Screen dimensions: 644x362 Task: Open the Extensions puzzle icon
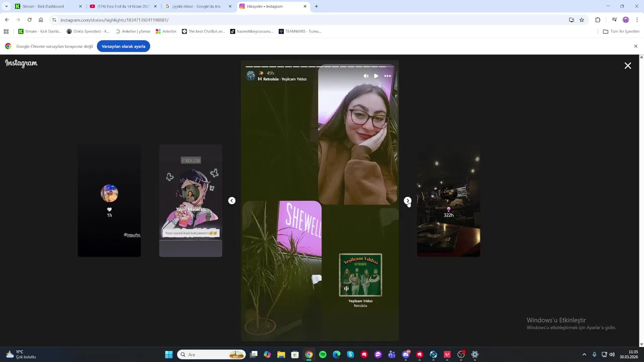coord(598,20)
